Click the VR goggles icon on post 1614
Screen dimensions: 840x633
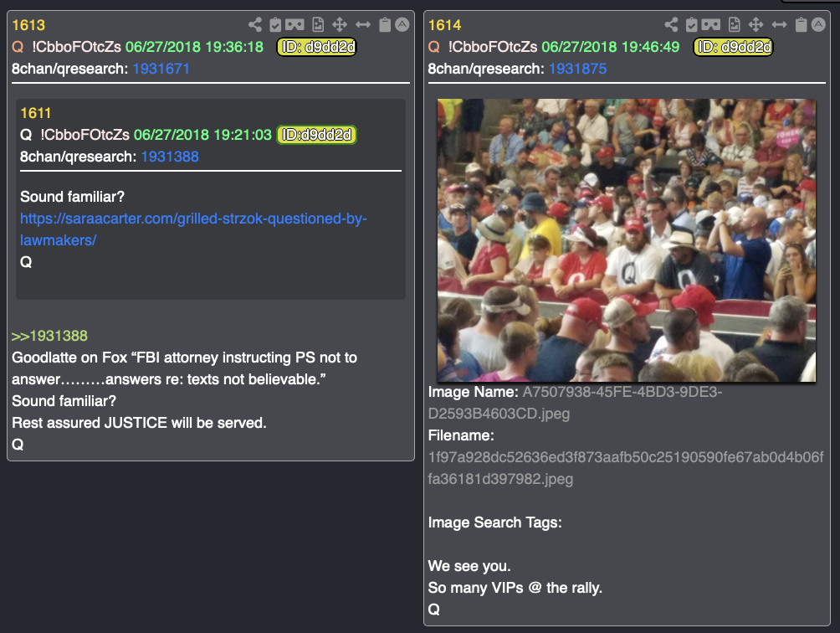click(x=711, y=24)
